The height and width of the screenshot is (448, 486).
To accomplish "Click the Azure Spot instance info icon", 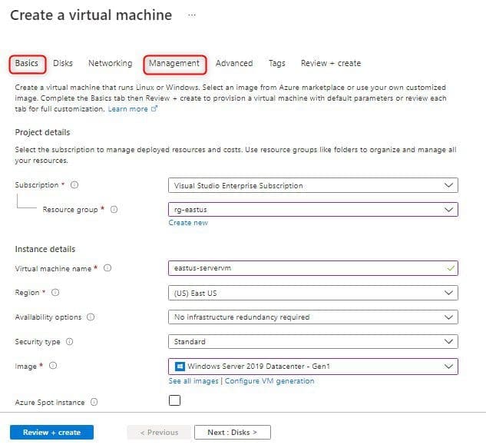I will tap(94, 402).
